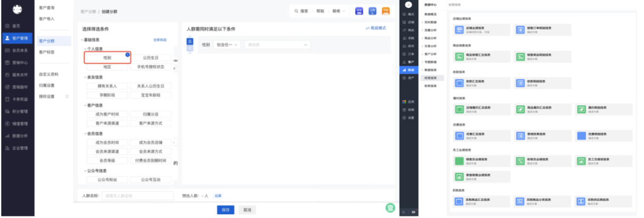Open the 请选择 value dropdown

pos(277,45)
